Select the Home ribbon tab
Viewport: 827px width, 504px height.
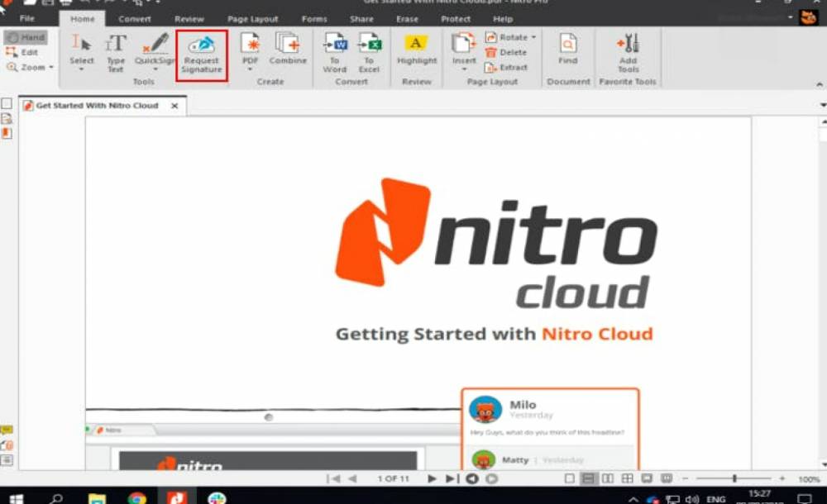(x=82, y=19)
